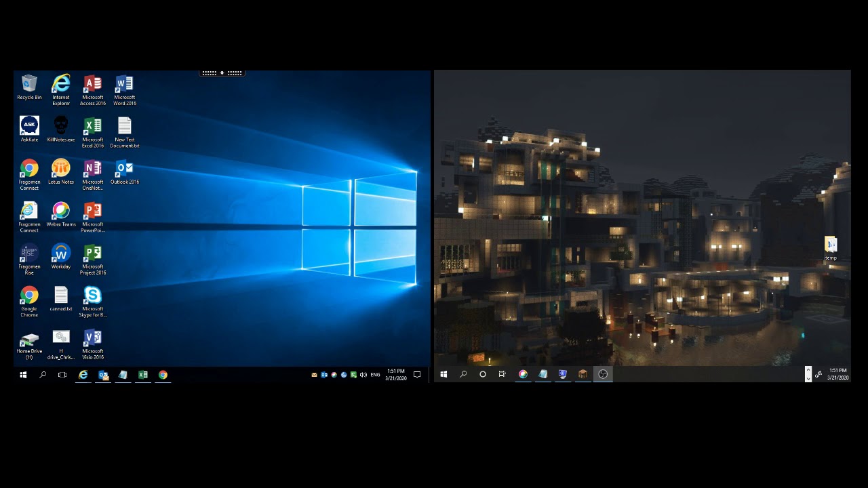Open the Recycle Bin desktop icon

click(29, 88)
